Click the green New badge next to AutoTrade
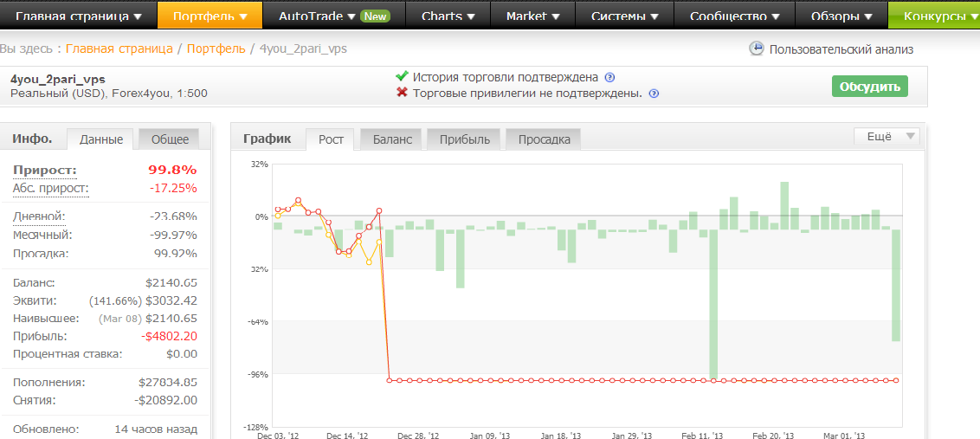Viewport: 980px width, 439px height. 375,17
